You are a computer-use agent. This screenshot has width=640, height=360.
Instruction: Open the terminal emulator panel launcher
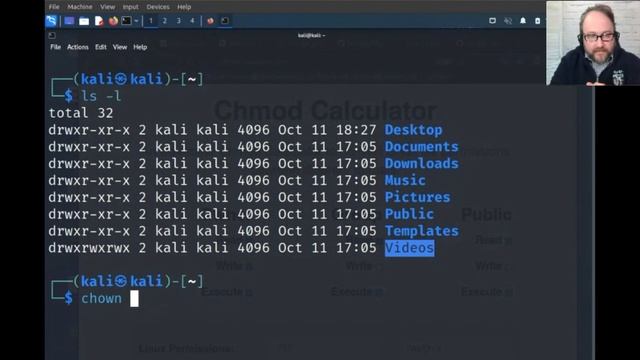pos(127,21)
